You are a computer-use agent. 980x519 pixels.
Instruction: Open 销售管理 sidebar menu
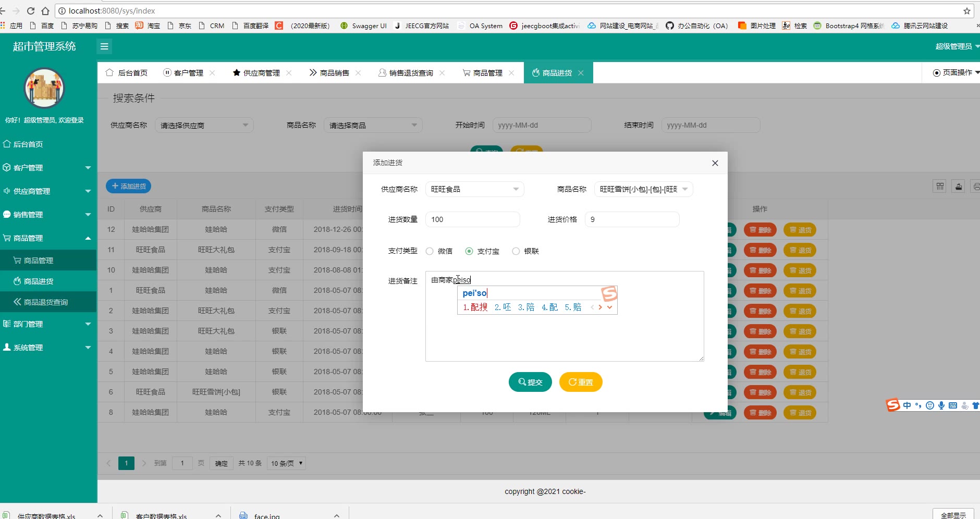pos(47,215)
